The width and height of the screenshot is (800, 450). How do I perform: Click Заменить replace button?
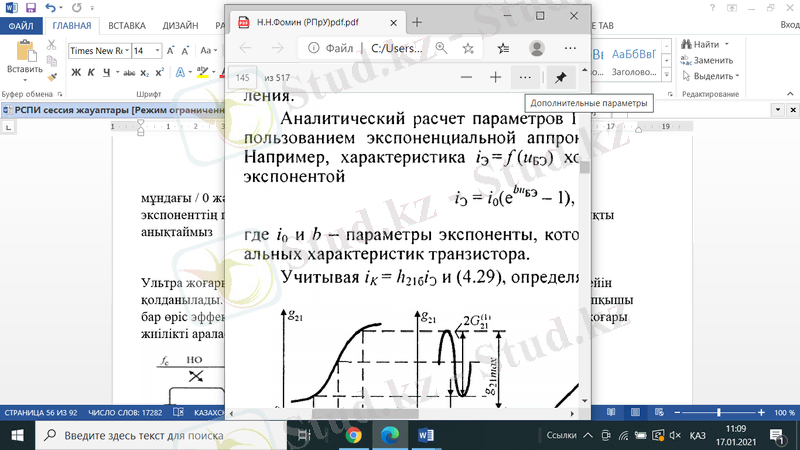point(707,60)
